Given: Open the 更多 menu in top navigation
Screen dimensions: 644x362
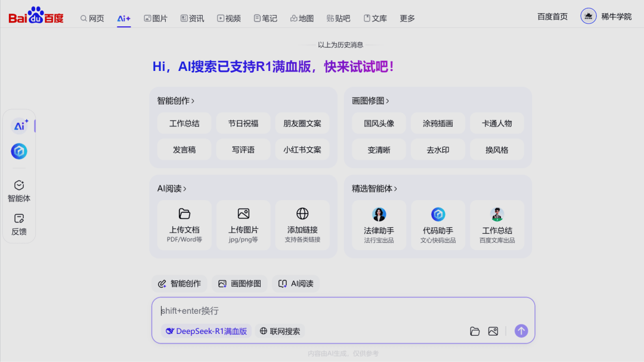Looking at the screenshot, I should [407, 18].
